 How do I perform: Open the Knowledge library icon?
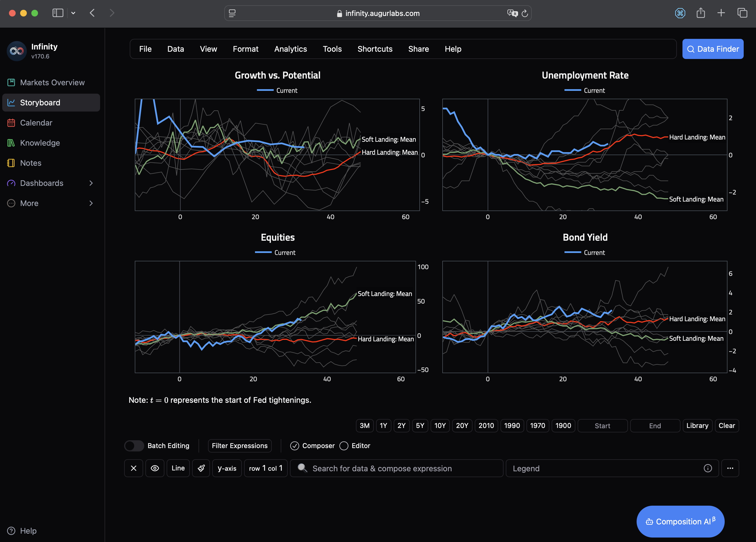11,143
